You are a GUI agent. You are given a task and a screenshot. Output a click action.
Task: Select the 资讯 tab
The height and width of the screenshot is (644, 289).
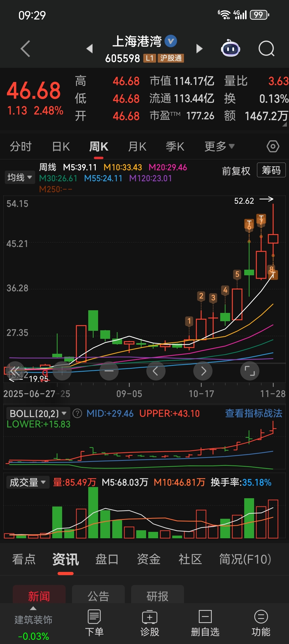pyautogui.click(x=66, y=559)
